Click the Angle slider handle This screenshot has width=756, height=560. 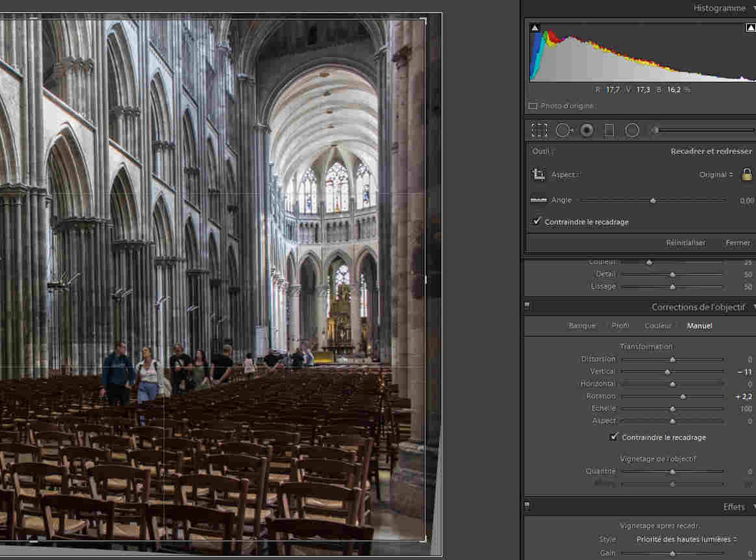653,200
